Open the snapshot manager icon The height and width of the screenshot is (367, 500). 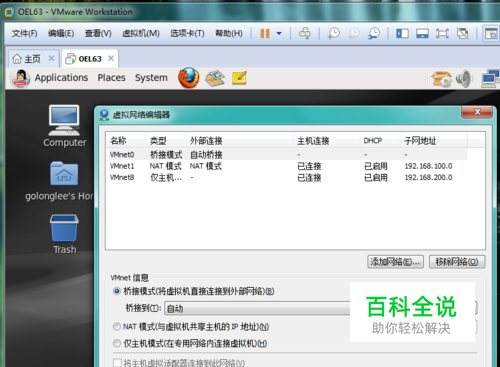pyautogui.click(x=374, y=33)
